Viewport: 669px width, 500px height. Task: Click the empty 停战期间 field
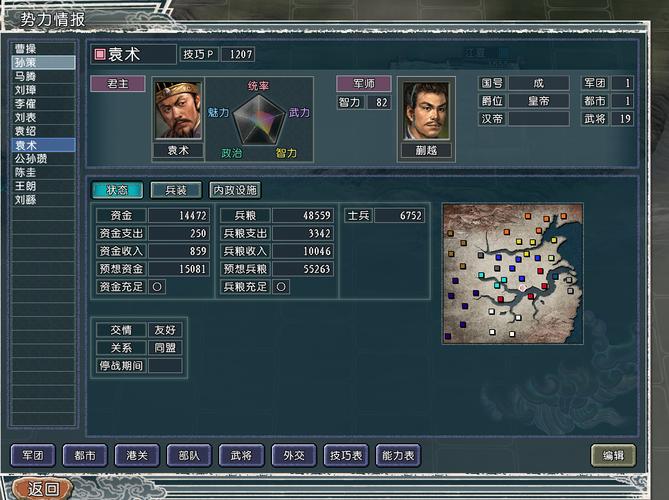coord(165,366)
